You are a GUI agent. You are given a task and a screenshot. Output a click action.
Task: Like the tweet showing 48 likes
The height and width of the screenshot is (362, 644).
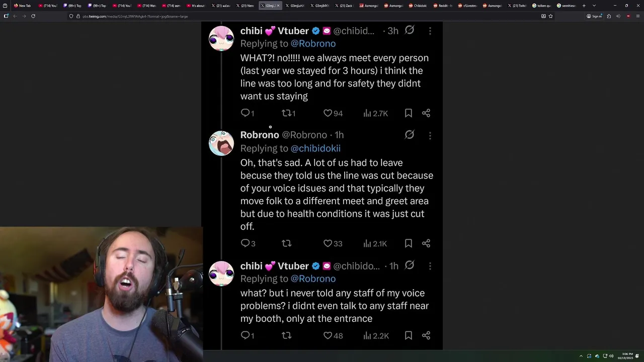[333, 335]
